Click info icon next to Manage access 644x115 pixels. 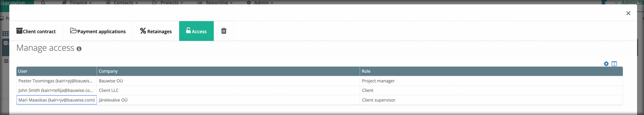(79, 49)
